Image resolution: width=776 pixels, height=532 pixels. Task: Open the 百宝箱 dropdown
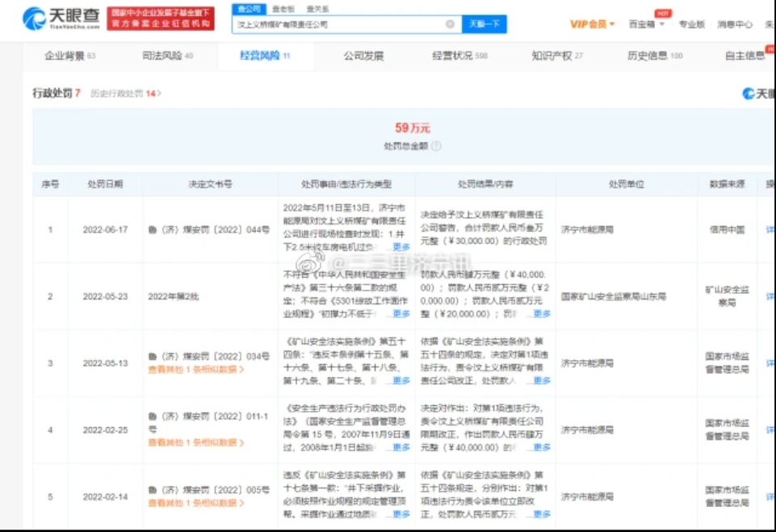coord(646,23)
